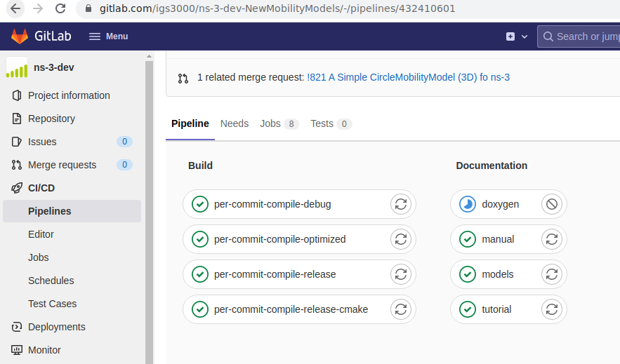Open Merge requests in sidebar
The image size is (620, 364).
(x=62, y=165)
